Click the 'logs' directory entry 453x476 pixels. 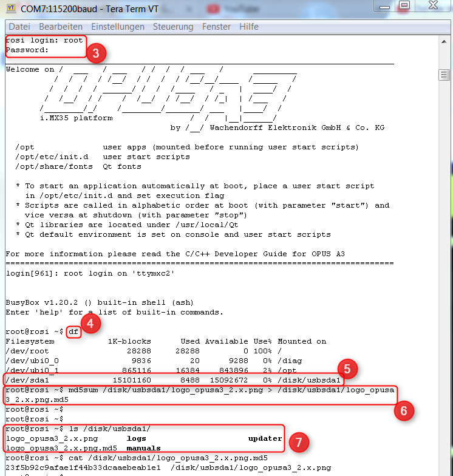[x=136, y=438]
